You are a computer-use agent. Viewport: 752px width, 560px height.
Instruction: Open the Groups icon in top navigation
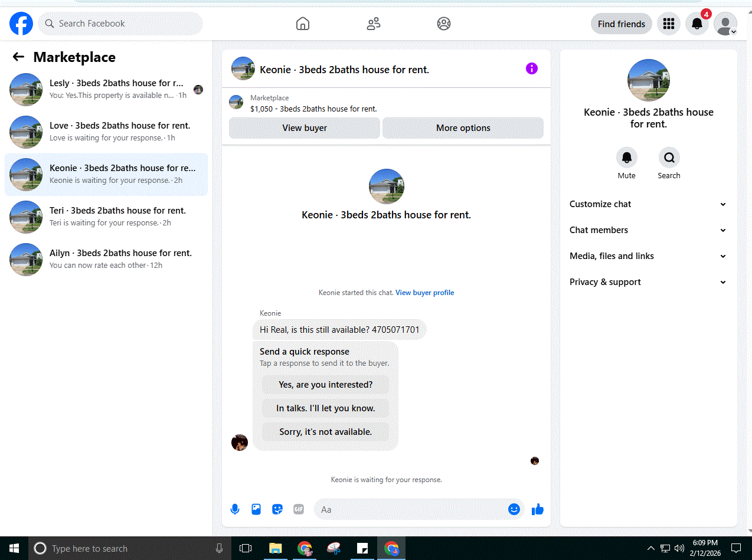point(444,24)
